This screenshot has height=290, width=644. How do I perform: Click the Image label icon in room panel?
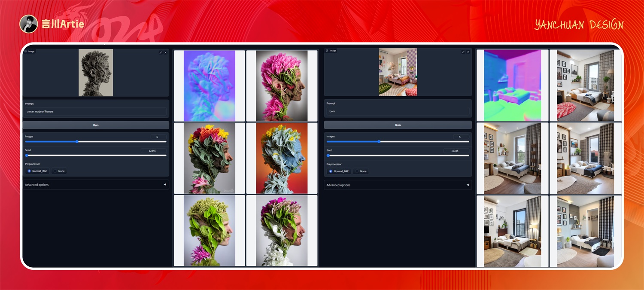pos(327,50)
